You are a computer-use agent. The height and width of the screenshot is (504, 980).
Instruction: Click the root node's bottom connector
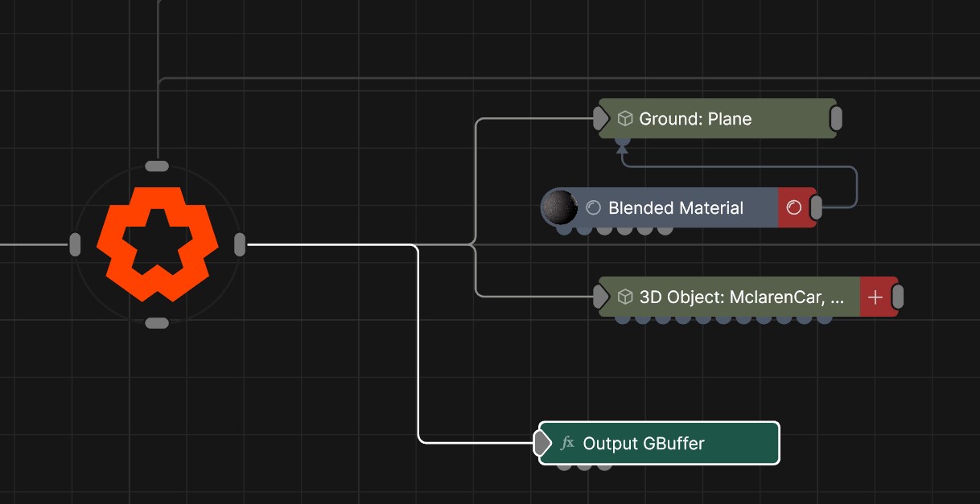pos(157,323)
